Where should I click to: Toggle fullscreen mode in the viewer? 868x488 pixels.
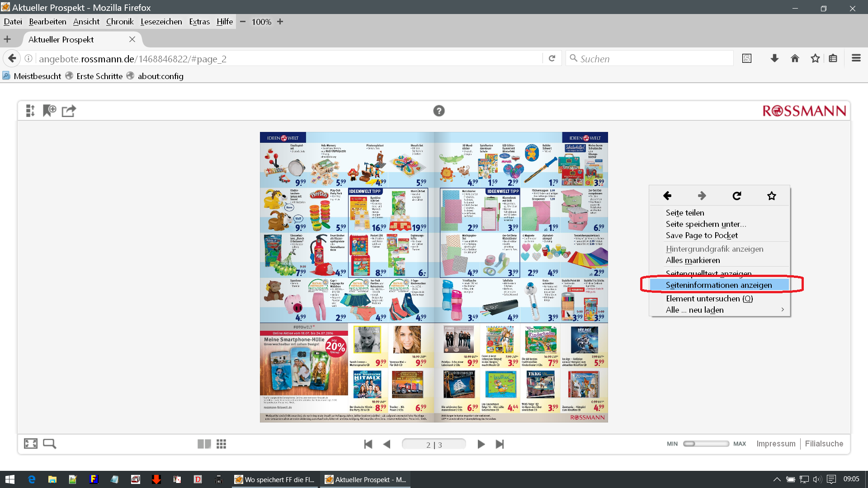pos(31,444)
